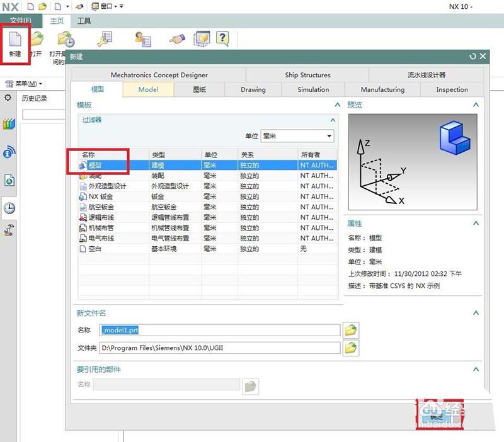This screenshot has height=442, width=504.
Task: Browse for folder location with folder icon
Action: [x=351, y=348]
